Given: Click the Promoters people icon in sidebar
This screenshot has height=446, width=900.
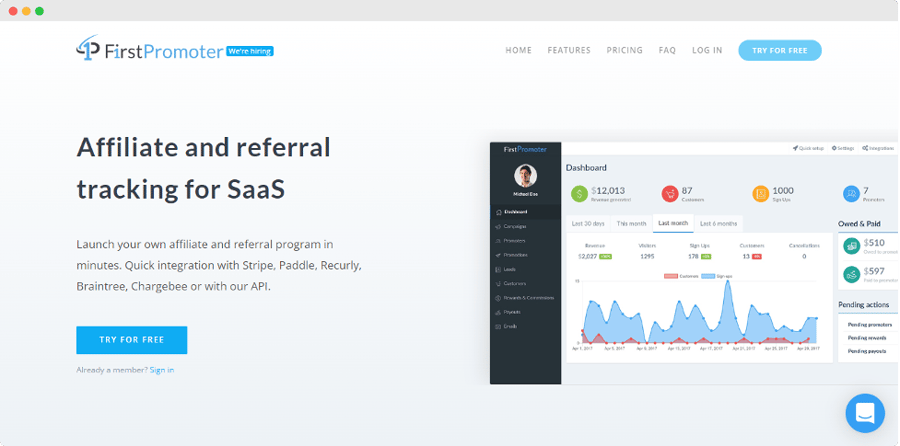Looking at the screenshot, I should click(498, 241).
